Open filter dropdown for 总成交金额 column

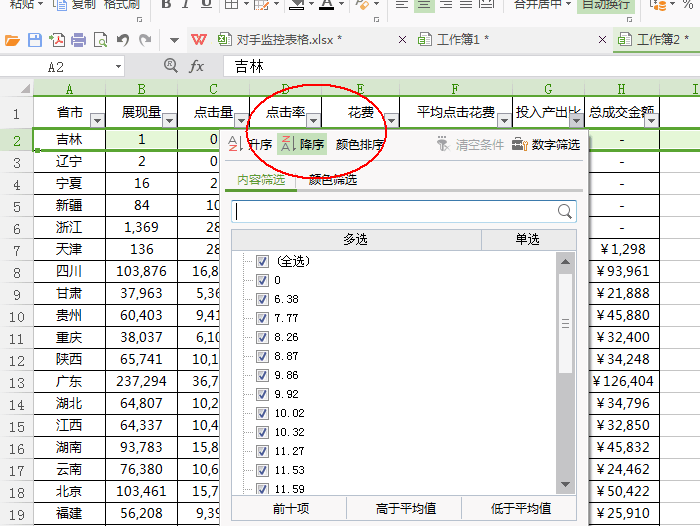652,120
